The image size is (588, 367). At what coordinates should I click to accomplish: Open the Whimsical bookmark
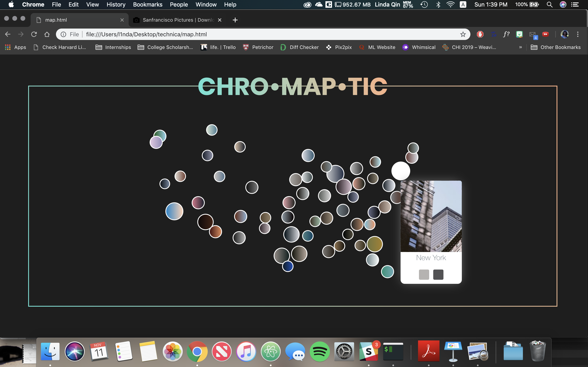click(419, 47)
